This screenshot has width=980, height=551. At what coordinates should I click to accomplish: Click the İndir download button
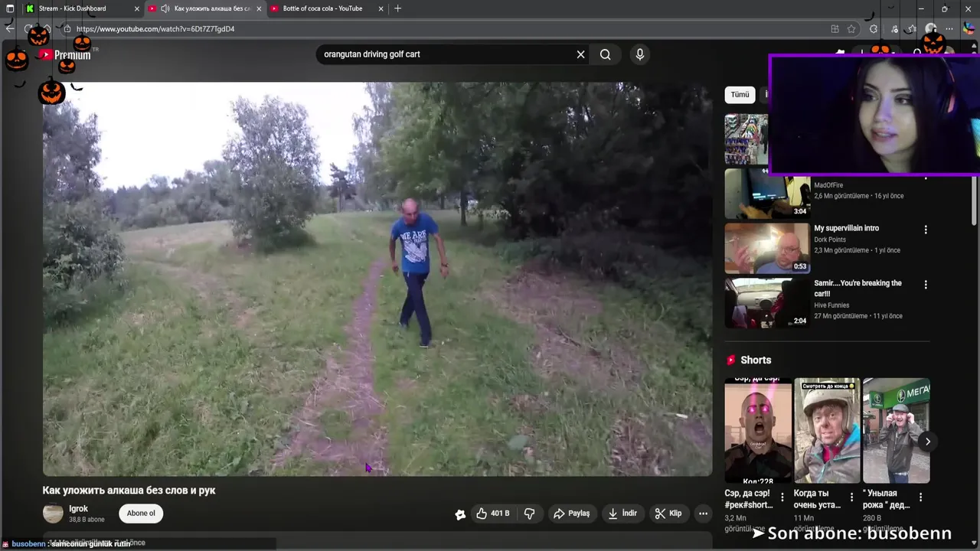[622, 514]
